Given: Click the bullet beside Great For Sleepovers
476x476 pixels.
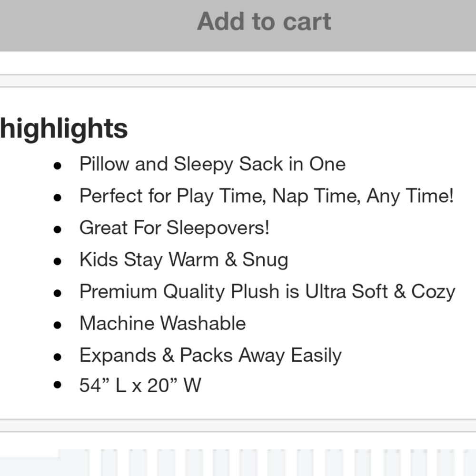Looking at the screenshot, I should point(58,229).
